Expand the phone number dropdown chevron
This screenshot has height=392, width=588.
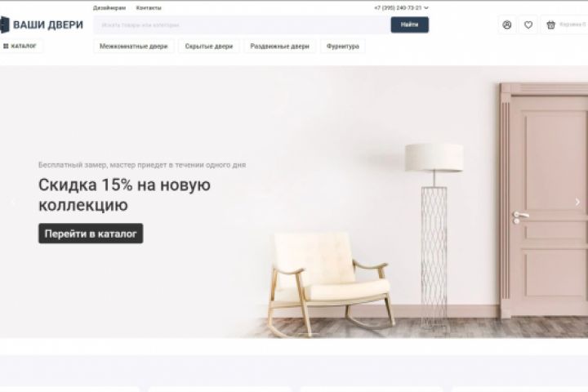coord(426,8)
